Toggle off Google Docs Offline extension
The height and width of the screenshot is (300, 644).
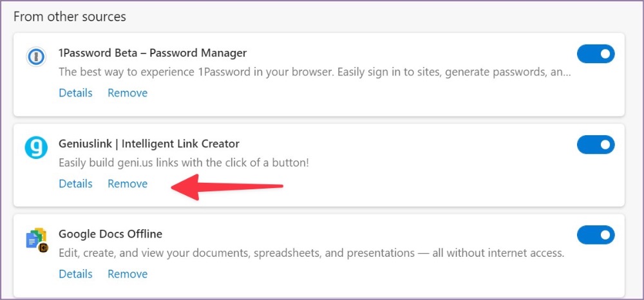pos(596,235)
